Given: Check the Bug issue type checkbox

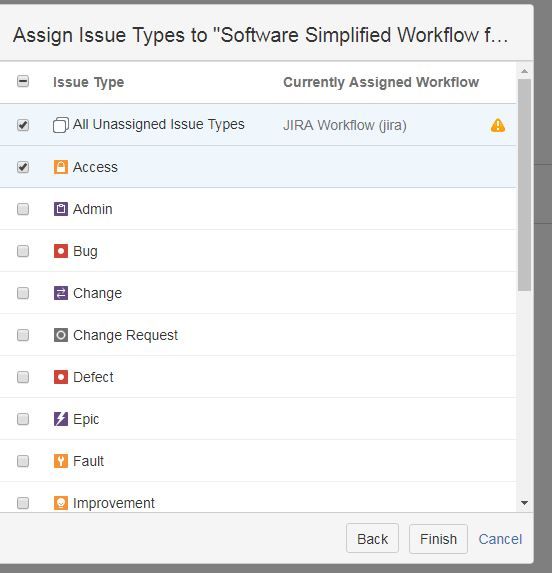Looking at the screenshot, I should [23, 251].
